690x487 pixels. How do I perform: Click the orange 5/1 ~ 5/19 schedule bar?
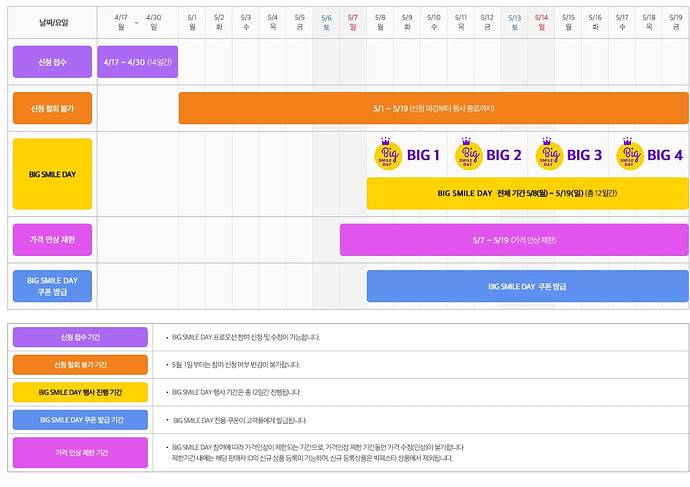[433, 107]
